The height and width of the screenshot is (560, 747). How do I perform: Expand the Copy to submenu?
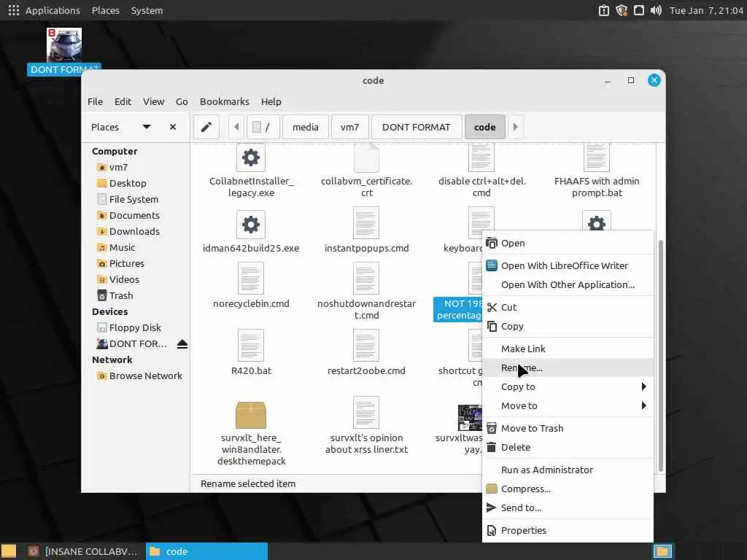(568, 386)
